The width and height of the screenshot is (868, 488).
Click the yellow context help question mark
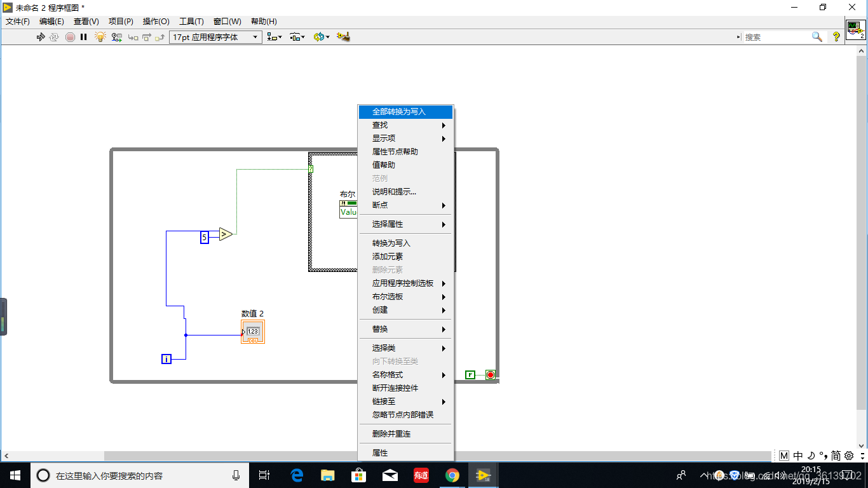836,37
